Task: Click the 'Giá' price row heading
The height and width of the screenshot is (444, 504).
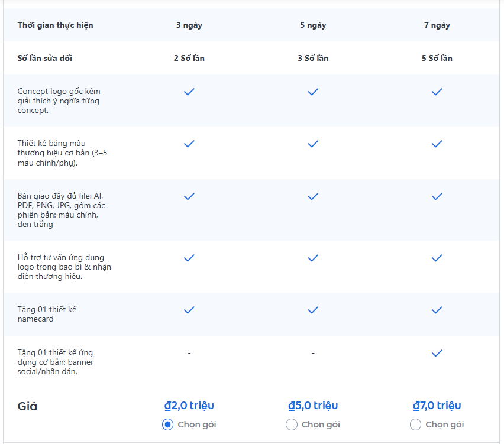Action: click(x=27, y=407)
